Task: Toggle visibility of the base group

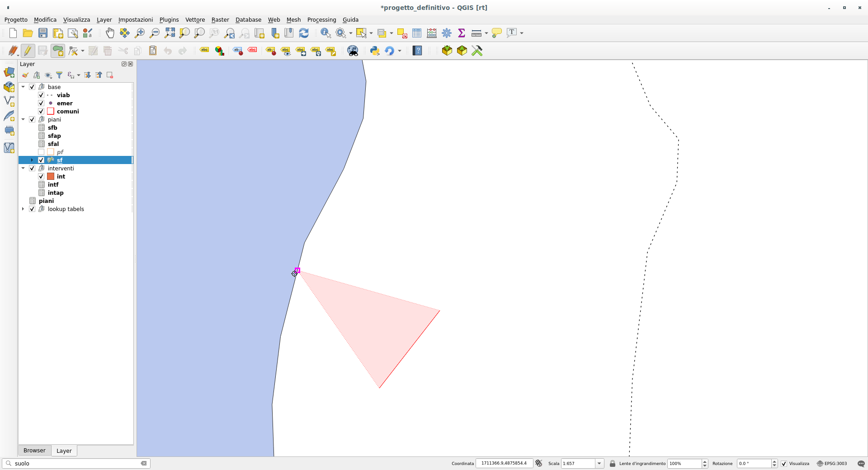Action: tap(32, 87)
